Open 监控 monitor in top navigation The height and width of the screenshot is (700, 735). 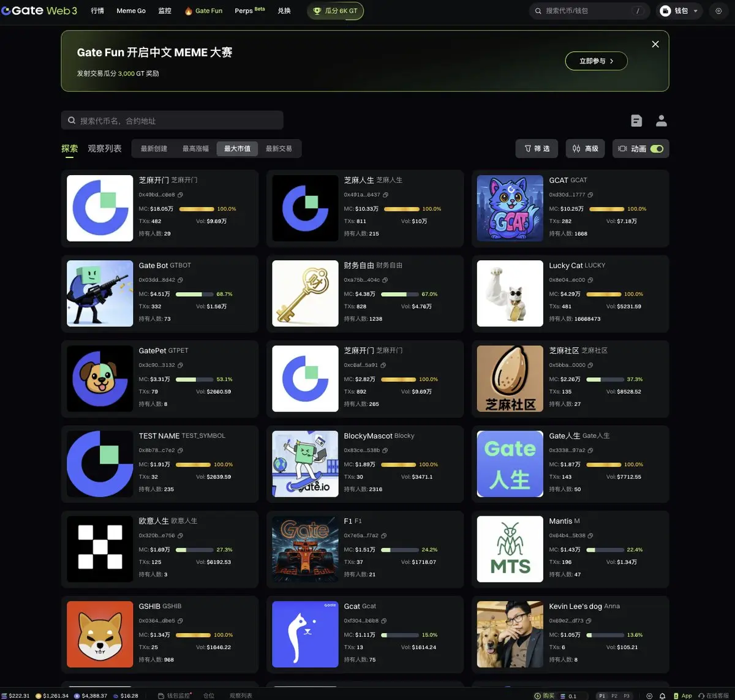tap(165, 11)
